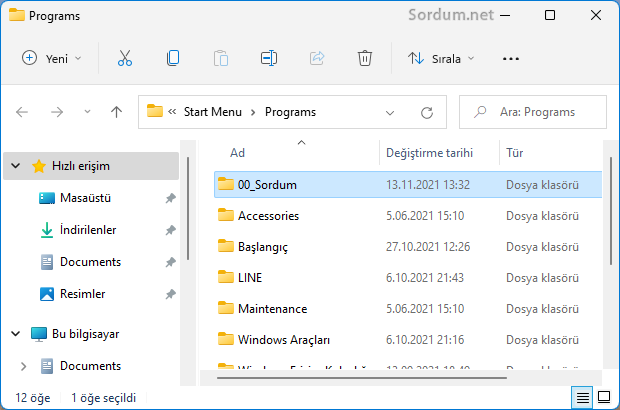Select the Windows Araçları folder row
Viewport: 620px width, 410px height.
click(x=408, y=340)
